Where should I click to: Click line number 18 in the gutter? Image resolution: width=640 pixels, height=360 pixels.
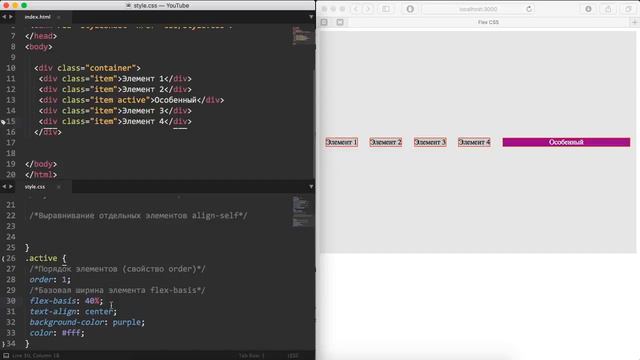[11, 153]
